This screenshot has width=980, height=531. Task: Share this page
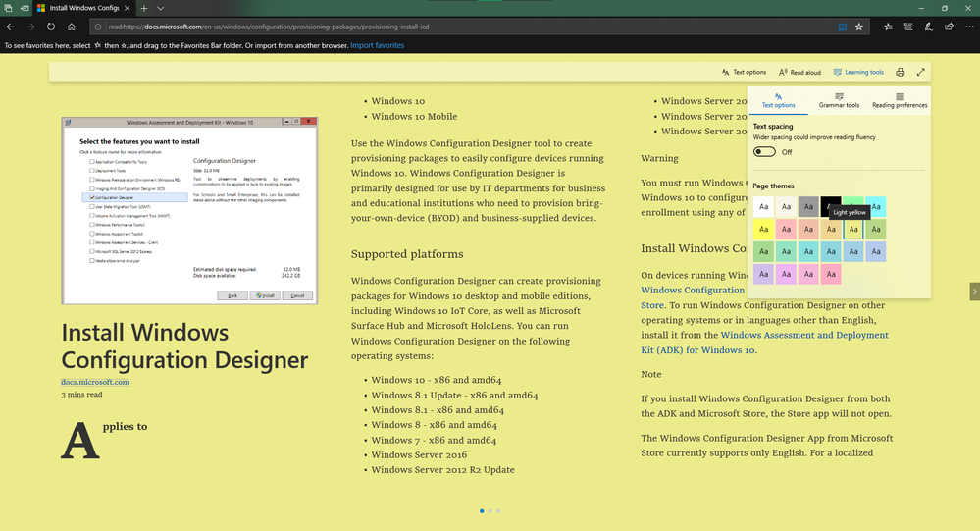(x=949, y=27)
